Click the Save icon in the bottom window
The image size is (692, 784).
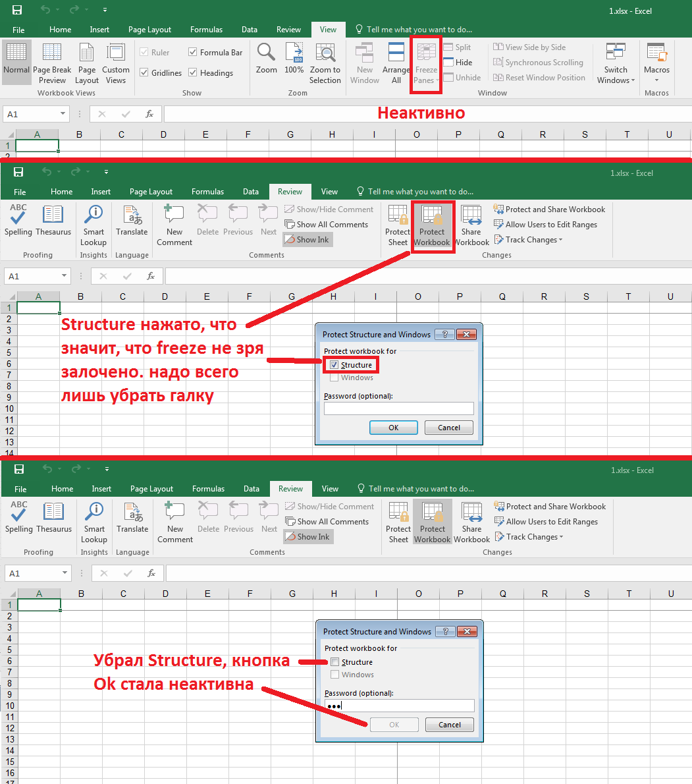19,469
